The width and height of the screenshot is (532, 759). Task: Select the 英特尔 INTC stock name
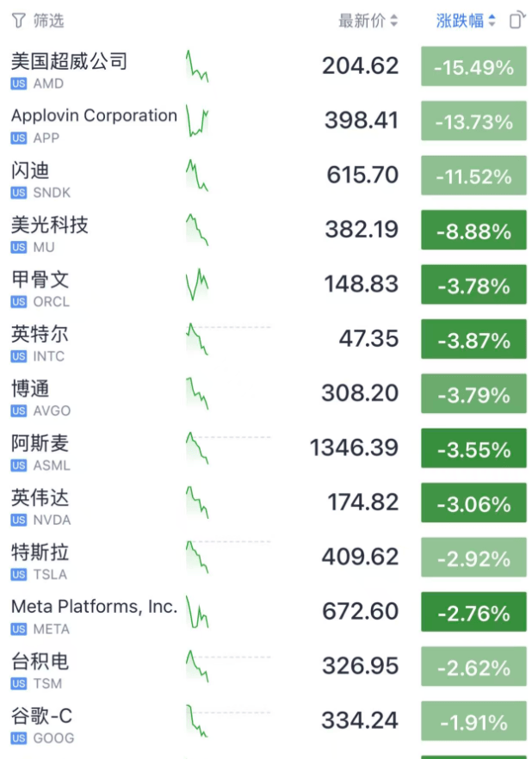click(x=40, y=334)
